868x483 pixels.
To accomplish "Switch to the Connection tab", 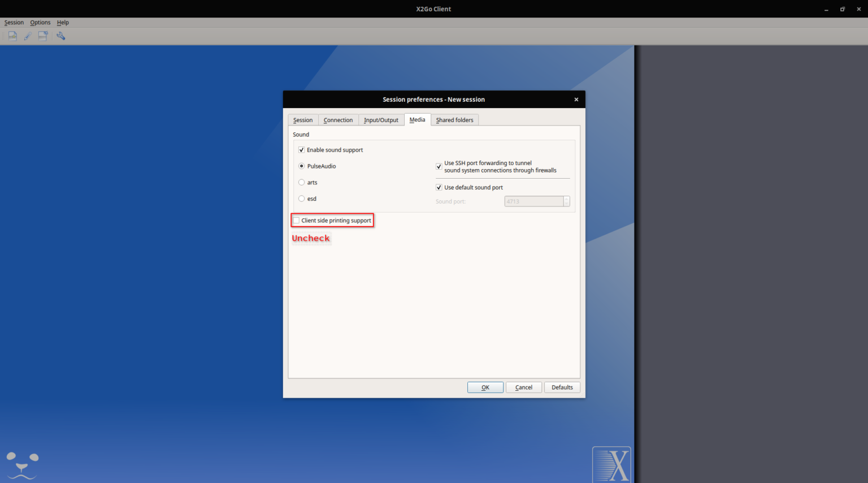I will point(338,120).
